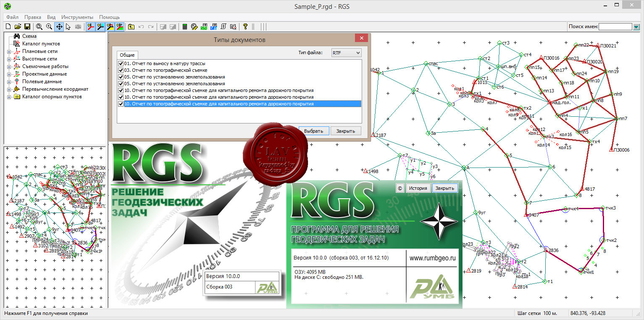Close the Типы документов dialog with the red X
The height and width of the screenshot is (320, 644).
click(362, 39)
